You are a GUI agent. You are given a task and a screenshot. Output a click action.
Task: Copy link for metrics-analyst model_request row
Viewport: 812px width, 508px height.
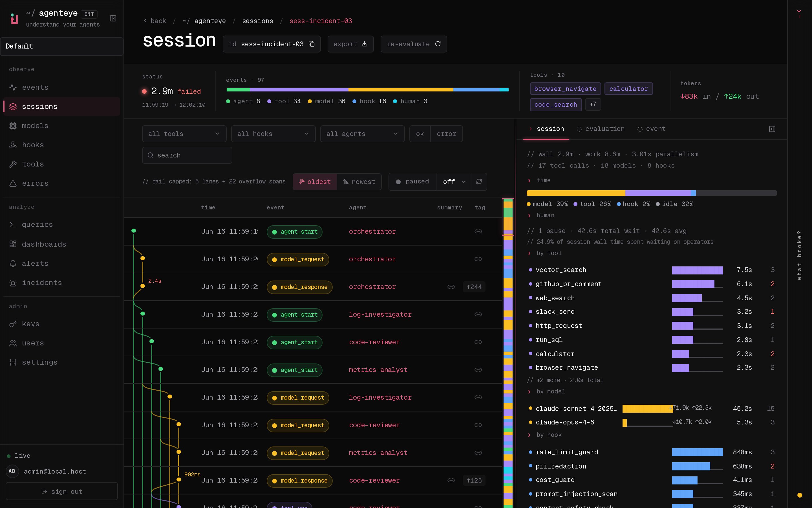(478, 453)
